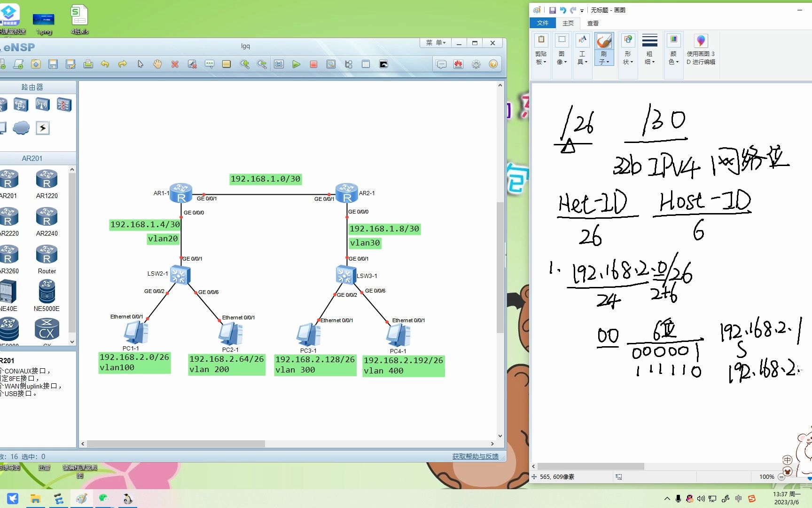This screenshot has height=508, width=812.
Task: Select the connection cable lightning icon
Action: (x=43, y=128)
